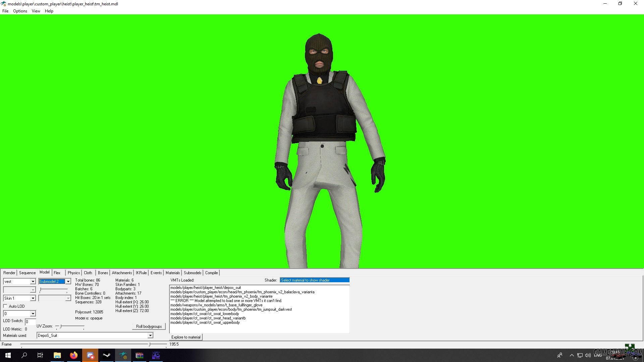644x362 pixels.
Task: Open the View menu
Action: coord(36,11)
